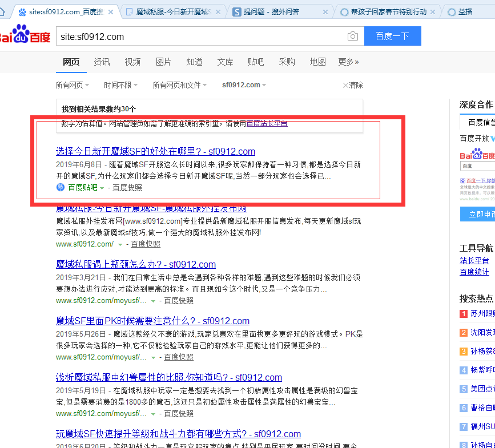This screenshot has height=448, width=495.
Task: Click the 百度一下 search button
Action: tap(392, 36)
